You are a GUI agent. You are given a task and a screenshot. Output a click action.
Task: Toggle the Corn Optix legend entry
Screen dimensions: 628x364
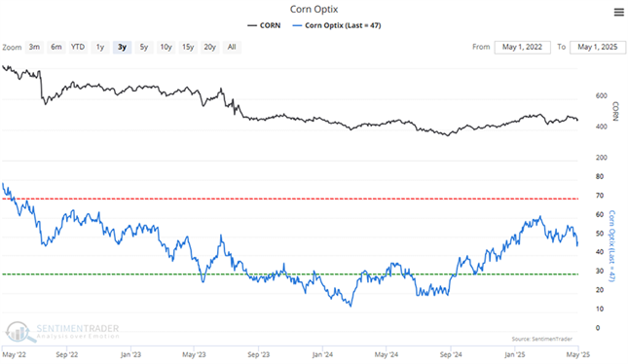tap(337, 25)
